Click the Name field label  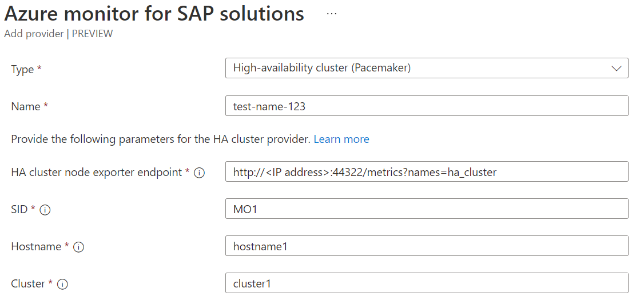point(26,107)
